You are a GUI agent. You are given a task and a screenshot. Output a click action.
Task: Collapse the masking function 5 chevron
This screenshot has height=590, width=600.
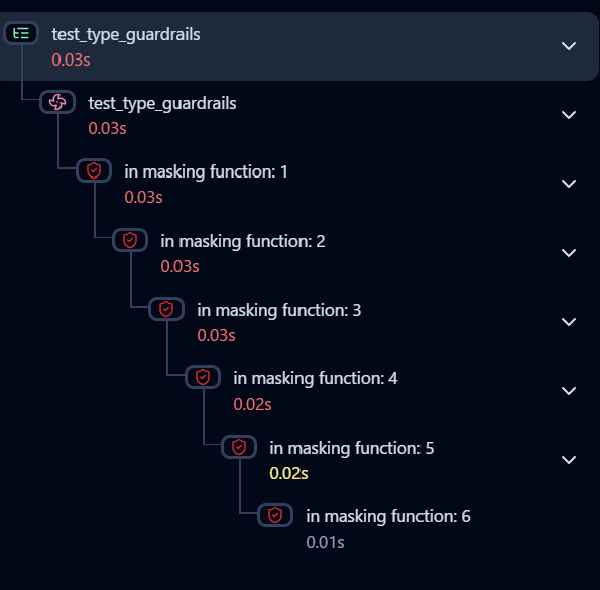coord(569,460)
